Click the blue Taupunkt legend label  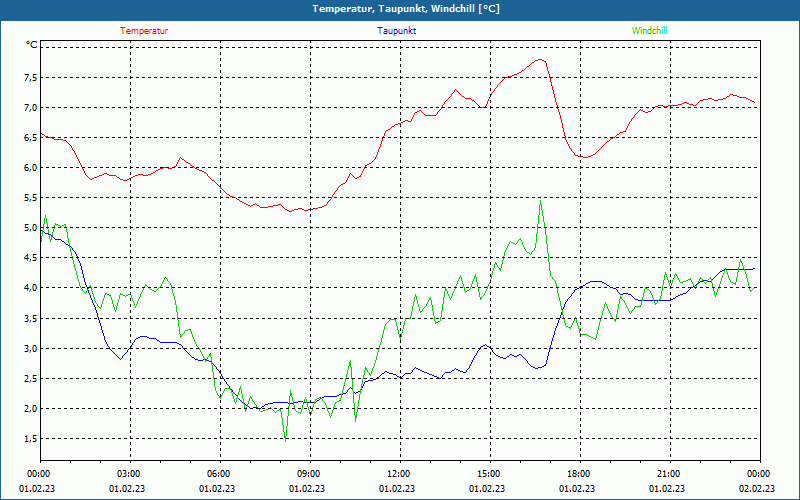coord(396,31)
